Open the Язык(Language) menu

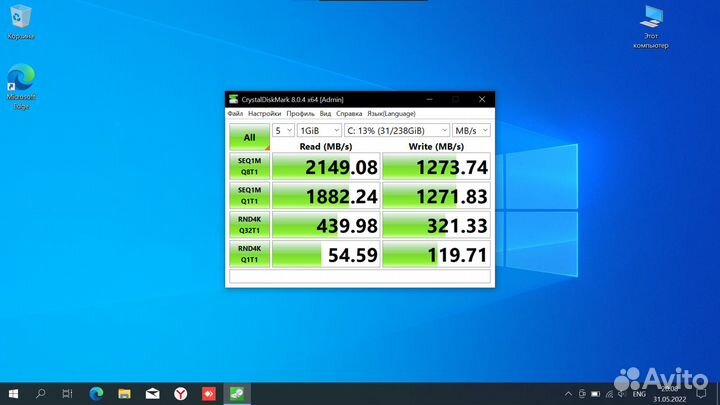pos(391,113)
